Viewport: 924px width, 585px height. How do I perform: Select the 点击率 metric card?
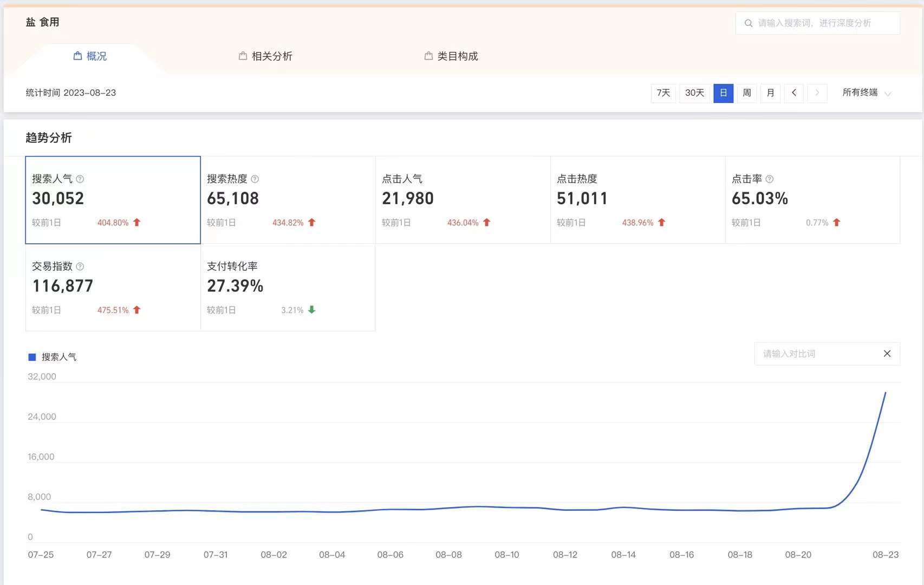tap(813, 200)
